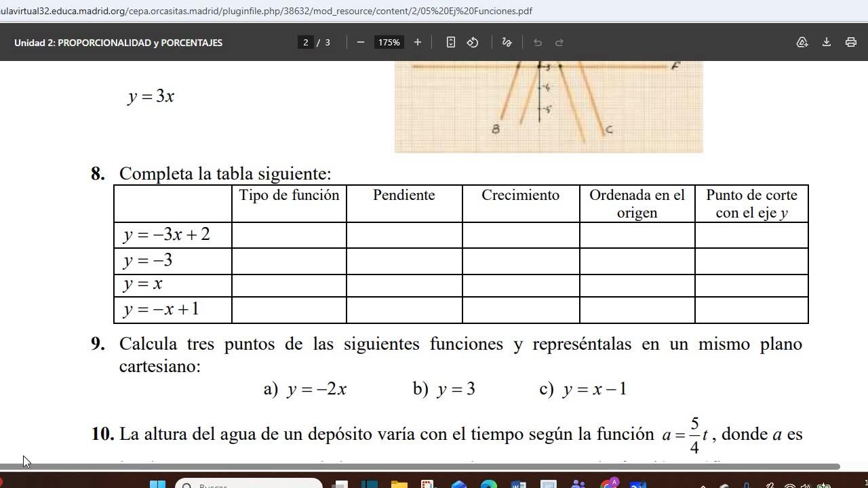
Task: Open File Explorer from the taskbar
Action: (399, 484)
